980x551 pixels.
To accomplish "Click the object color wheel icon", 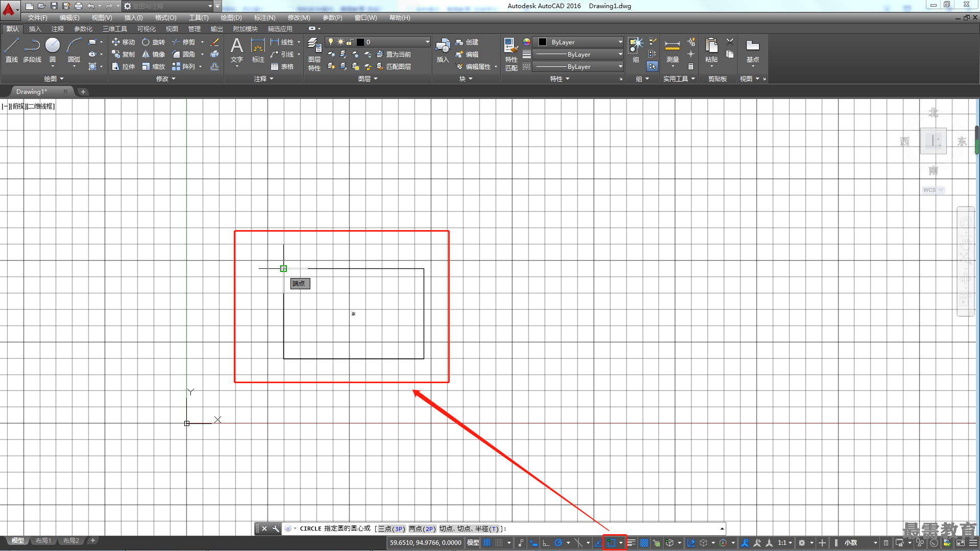I will [x=527, y=42].
